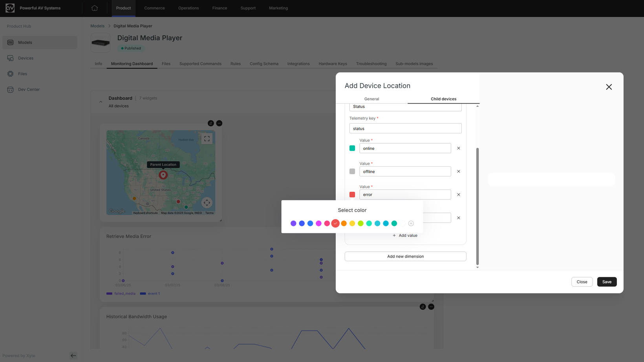Open the Finance menu

(x=220, y=8)
